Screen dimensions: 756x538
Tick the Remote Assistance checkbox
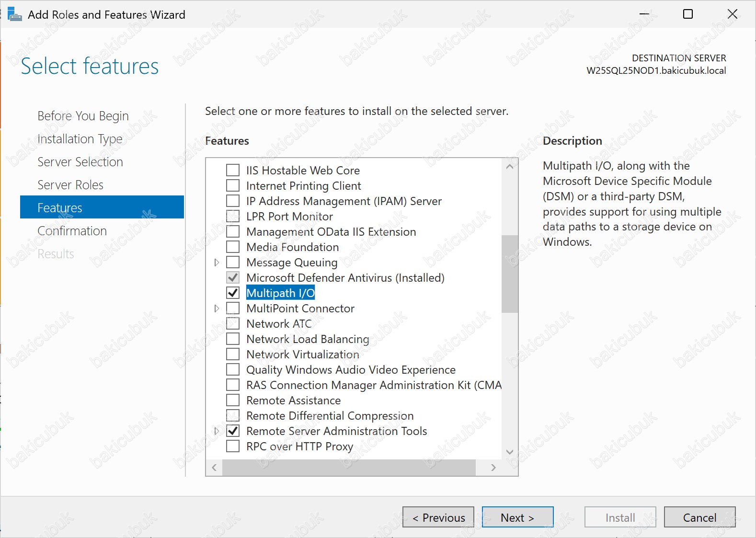(233, 400)
